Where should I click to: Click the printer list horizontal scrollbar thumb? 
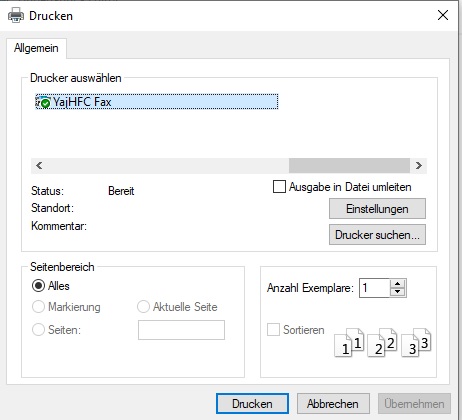coord(349,166)
